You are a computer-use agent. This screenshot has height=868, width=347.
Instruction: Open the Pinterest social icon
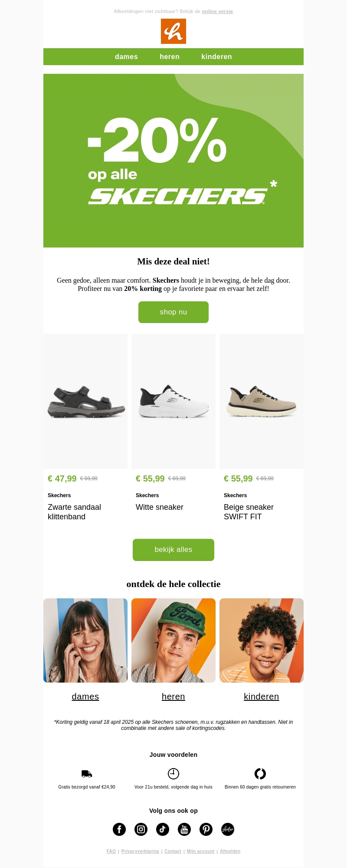(206, 829)
